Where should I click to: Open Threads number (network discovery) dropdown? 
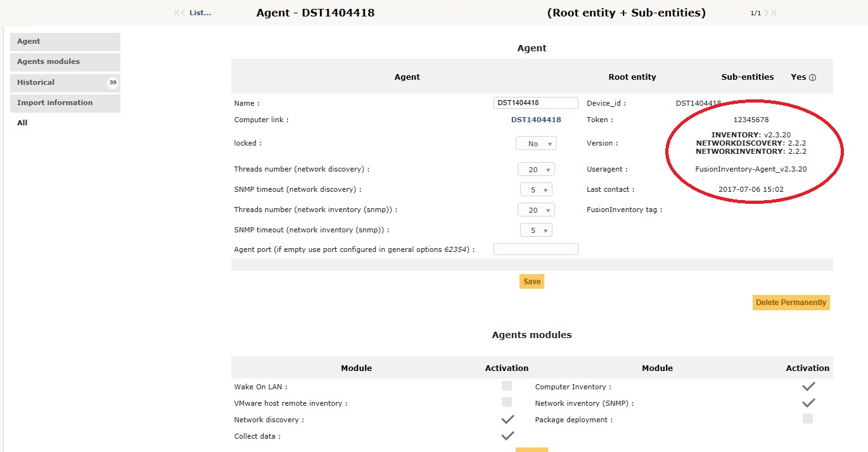point(536,169)
